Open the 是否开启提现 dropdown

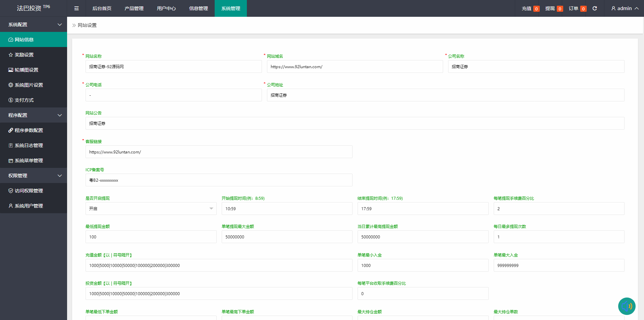[x=151, y=209]
